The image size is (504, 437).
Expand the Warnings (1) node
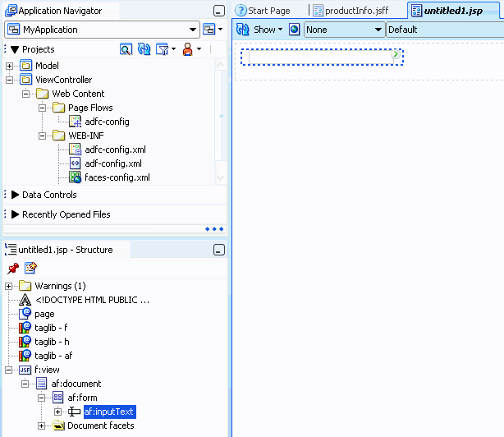(x=9, y=286)
